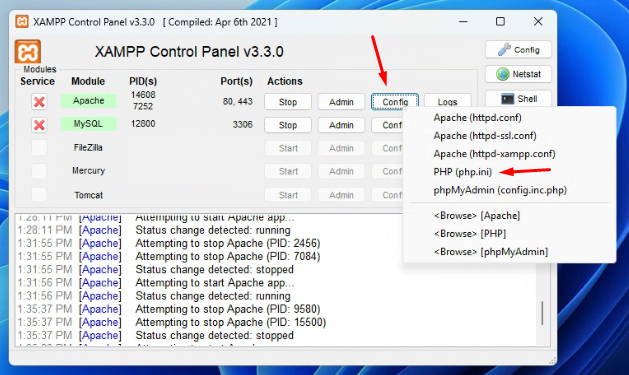The width and height of the screenshot is (629, 375).
Task: Click the FileZilla module label
Action: pyautogui.click(x=88, y=148)
